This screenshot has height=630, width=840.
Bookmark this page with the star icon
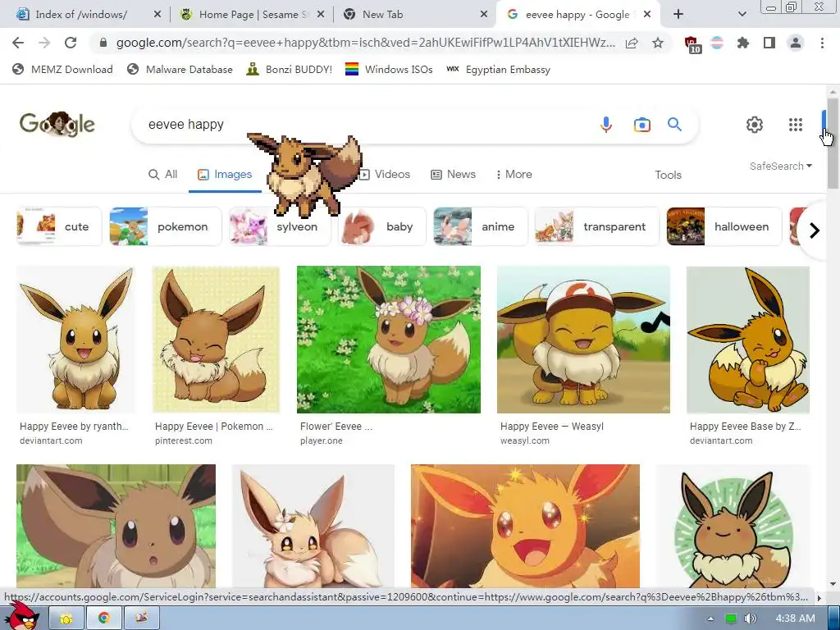pyautogui.click(x=658, y=43)
